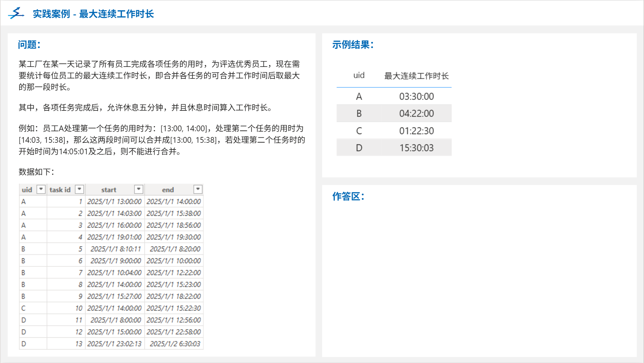Click empty answer area below 作答区

pyautogui.click(x=479, y=275)
